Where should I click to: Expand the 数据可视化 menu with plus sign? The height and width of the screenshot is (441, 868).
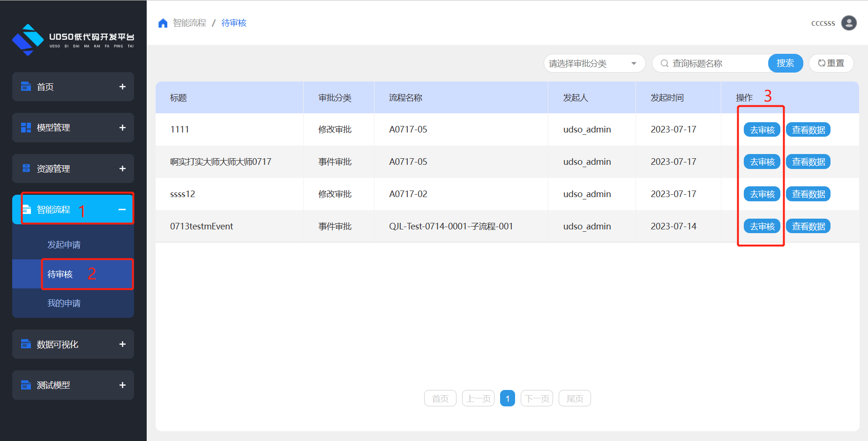pos(122,344)
